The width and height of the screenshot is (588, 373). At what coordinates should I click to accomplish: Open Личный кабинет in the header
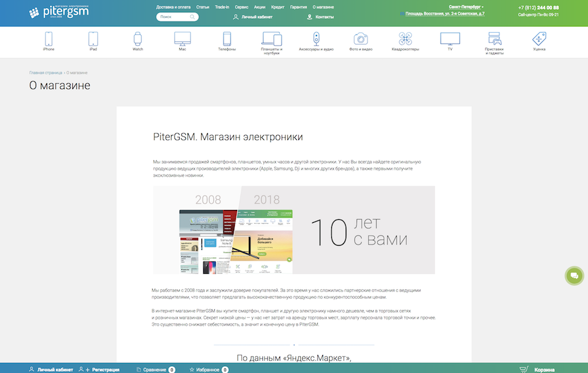click(253, 17)
